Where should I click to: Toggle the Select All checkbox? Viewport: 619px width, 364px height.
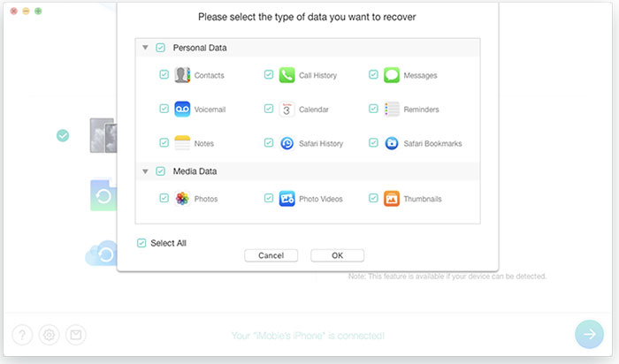point(141,243)
